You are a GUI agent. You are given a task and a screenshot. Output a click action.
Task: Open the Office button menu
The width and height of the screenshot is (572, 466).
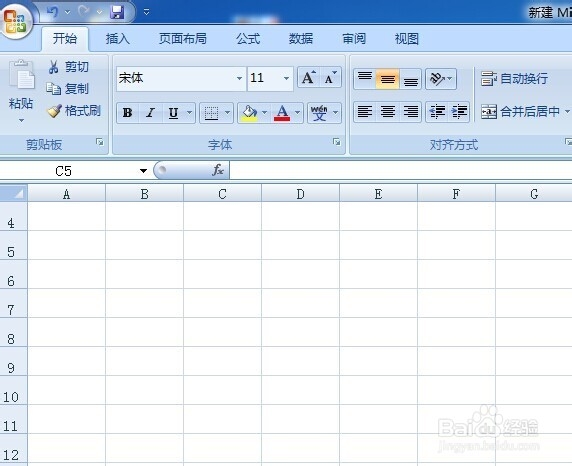tap(15, 21)
